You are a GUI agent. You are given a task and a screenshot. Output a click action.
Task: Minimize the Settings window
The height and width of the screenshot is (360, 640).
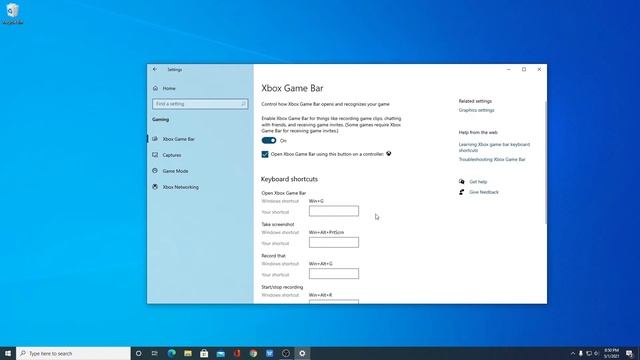(x=509, y=69)
